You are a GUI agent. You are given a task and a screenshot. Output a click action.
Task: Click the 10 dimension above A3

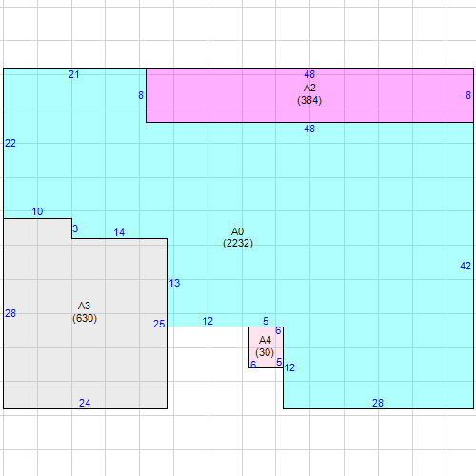click(37, 211)
